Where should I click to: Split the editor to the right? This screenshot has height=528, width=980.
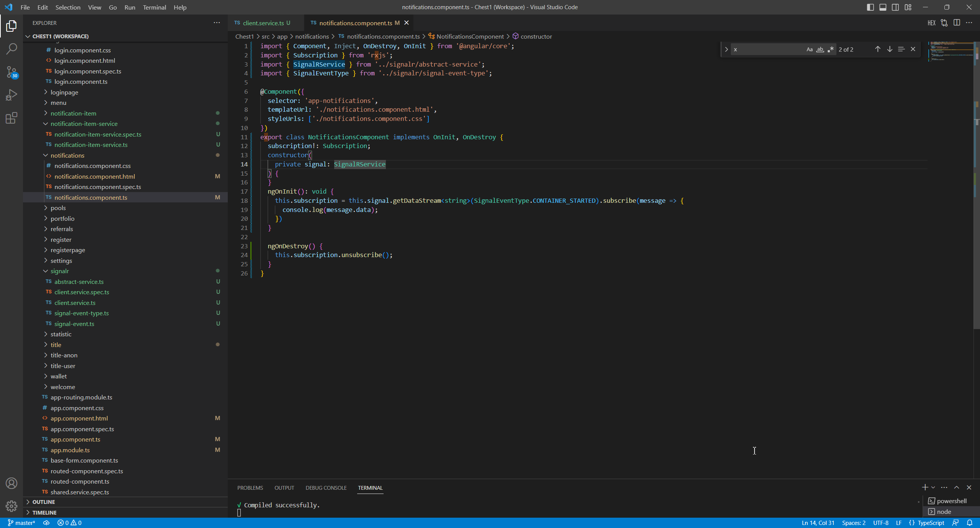[957, 23]
